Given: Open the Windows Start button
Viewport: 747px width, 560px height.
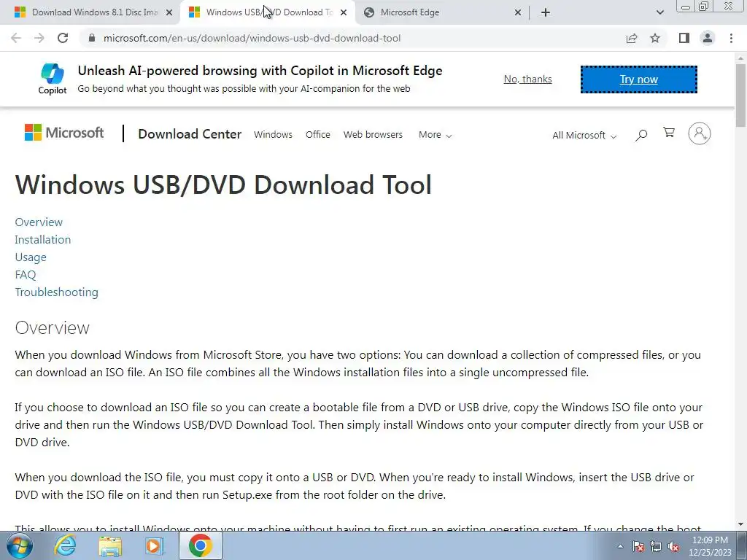Looking at the screenshot, I should point(19,545).
